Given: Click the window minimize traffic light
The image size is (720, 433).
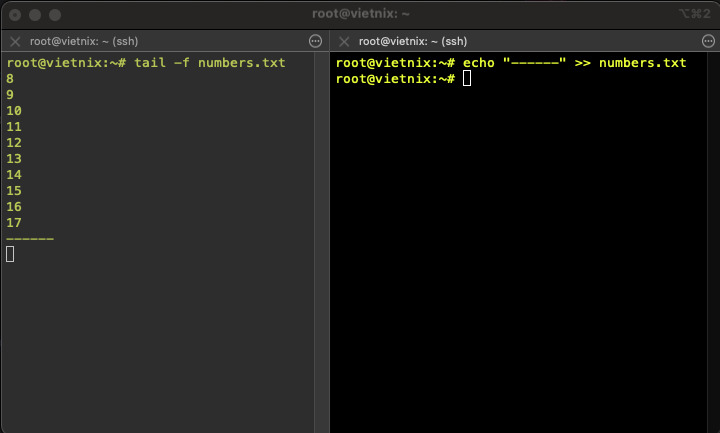Looking at the screenshot, I should [x=35, y=15].
